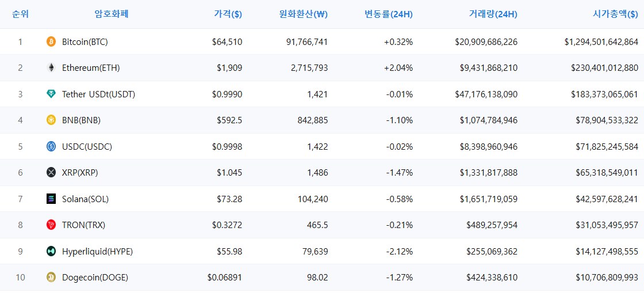
Task: Open the Solana(SOL) coin link
Action: pyautogui.click(x=86, y=199)
